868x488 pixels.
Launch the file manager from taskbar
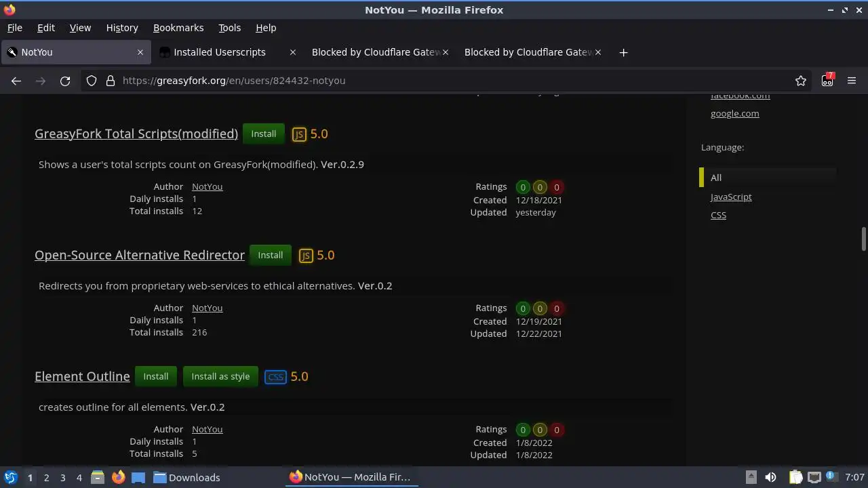(98, 477)
